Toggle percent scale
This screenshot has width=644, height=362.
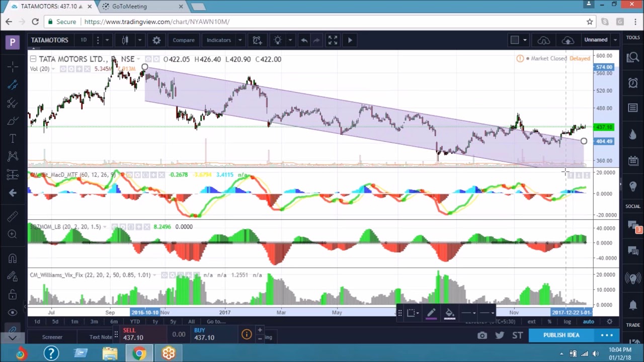(x=549, y=322)
